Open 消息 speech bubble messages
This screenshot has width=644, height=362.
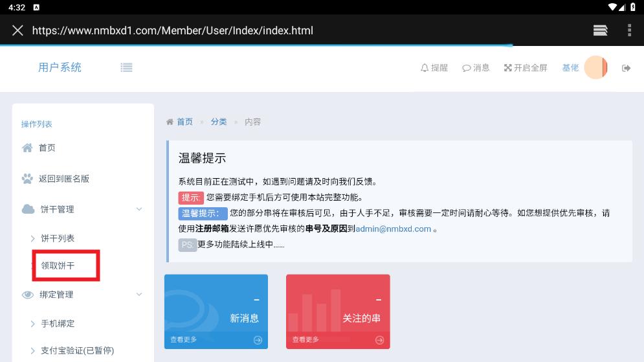pyautogui.click(x=476, y=68)
